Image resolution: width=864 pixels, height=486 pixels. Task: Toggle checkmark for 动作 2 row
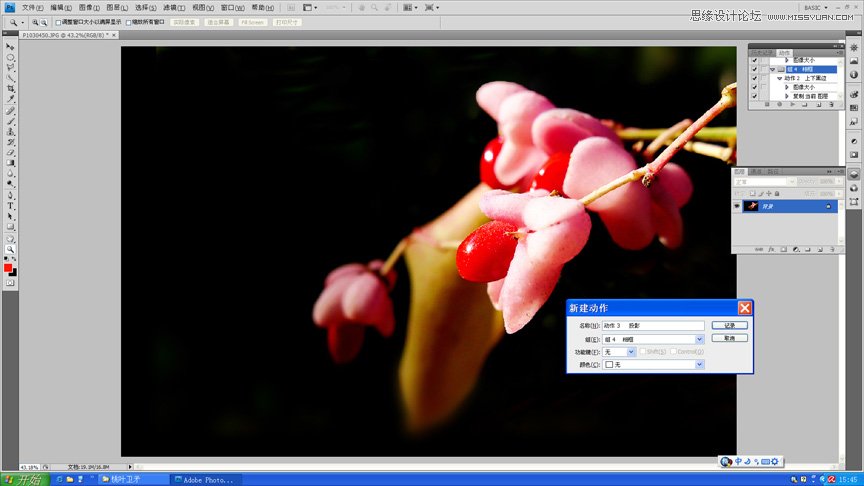pos(754,78)
